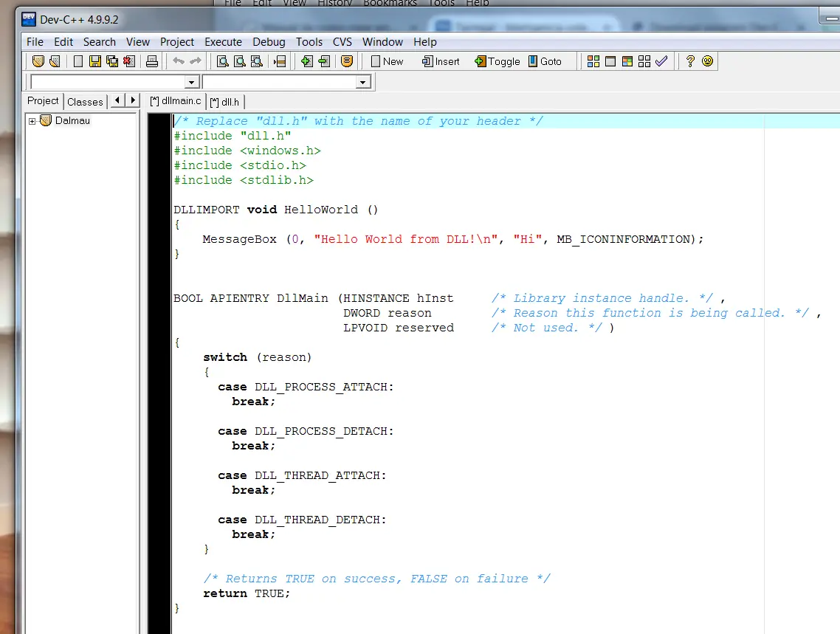Click the 'case DLL_THREAD_DETACH:' line
Screen dimensions: 840x634
click(302, 520)
